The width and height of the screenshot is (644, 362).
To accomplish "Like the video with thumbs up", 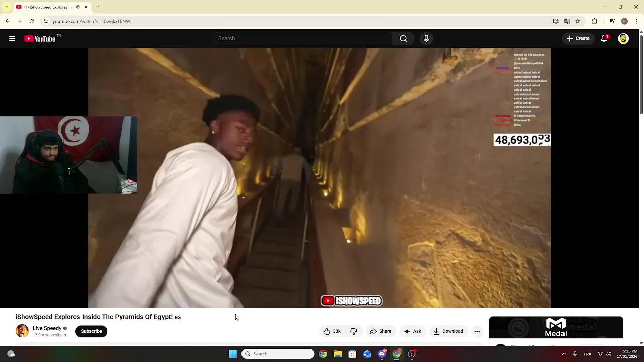I will 332,331.
